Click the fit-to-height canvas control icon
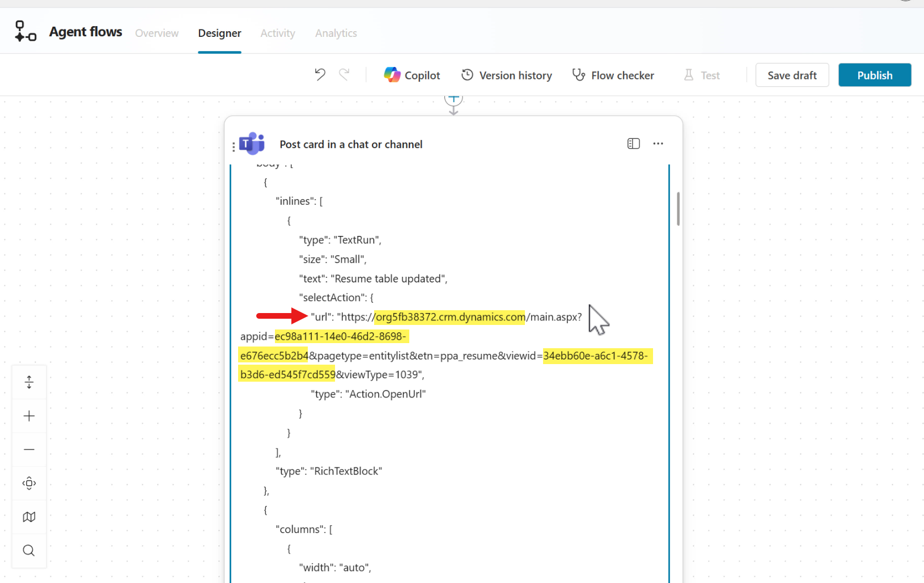The image size is (924, 583). [29, 382]
